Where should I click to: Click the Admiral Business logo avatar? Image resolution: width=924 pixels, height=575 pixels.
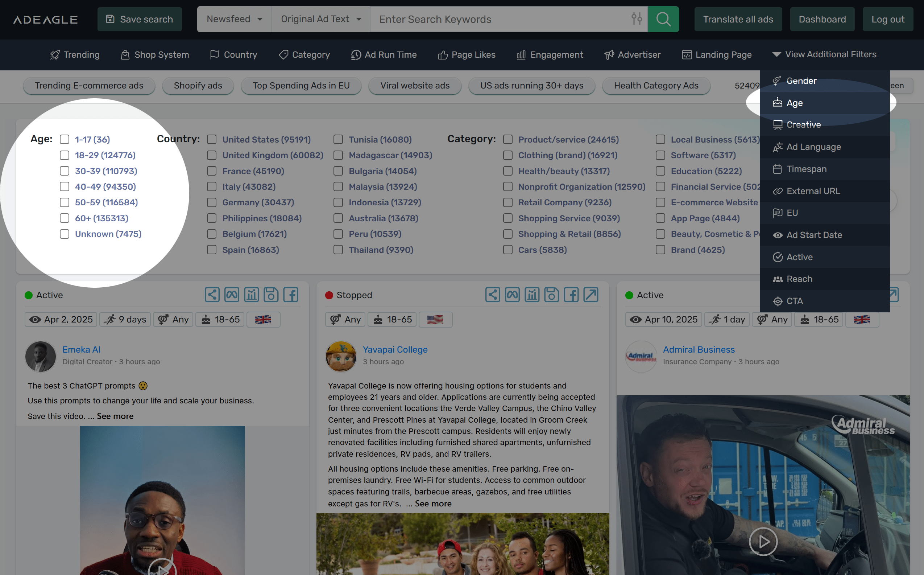(641, 356)
